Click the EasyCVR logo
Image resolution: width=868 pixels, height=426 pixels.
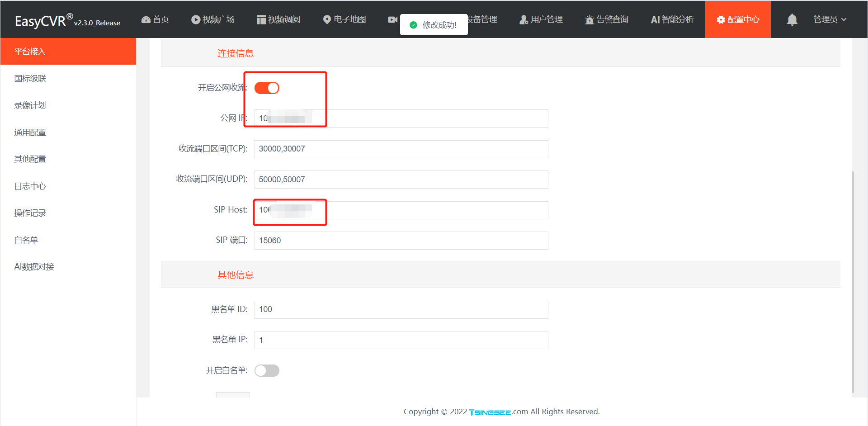pyautogui.click(x=44, y=21)
